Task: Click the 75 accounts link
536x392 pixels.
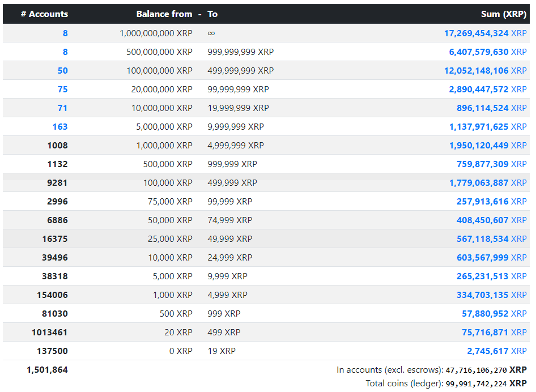Action: (x=62, y=89)
